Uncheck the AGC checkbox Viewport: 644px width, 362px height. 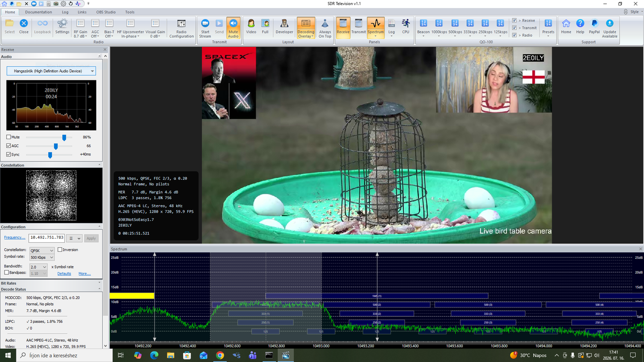[x=9, y=146]
